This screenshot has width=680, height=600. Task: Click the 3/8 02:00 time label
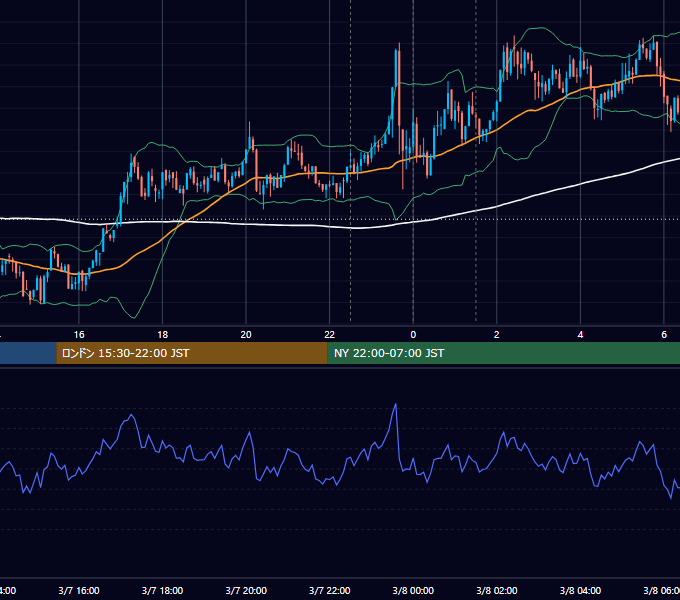[x=497, y=590]
